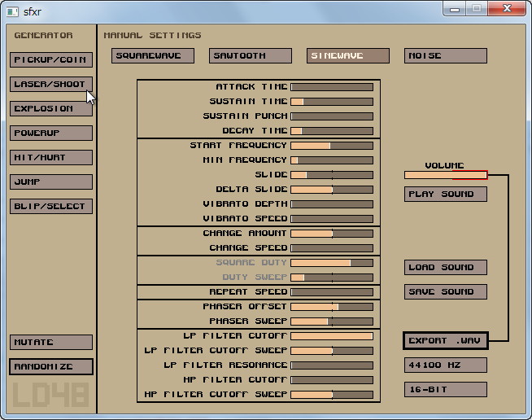
Task: Click the sfxr window title icon
Action: [12, 12]
